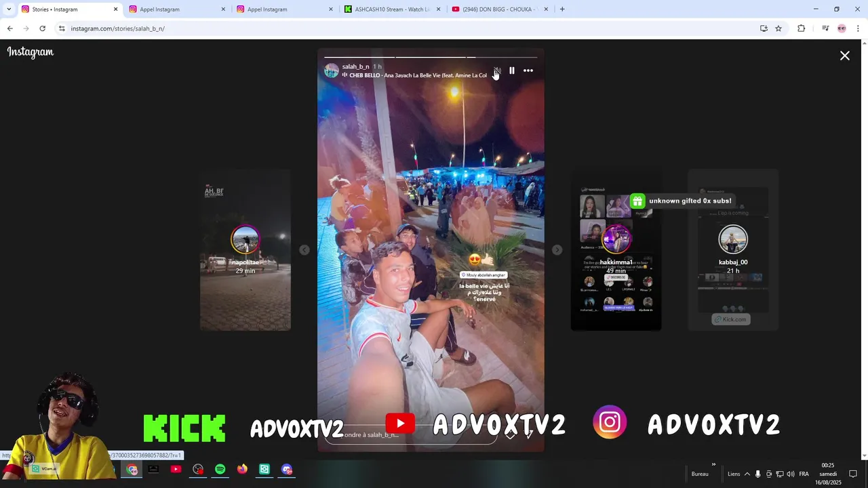Go to the next story with right chevron
The width and height of the screenshot is (868, 488).
click(x=557, y=250)
